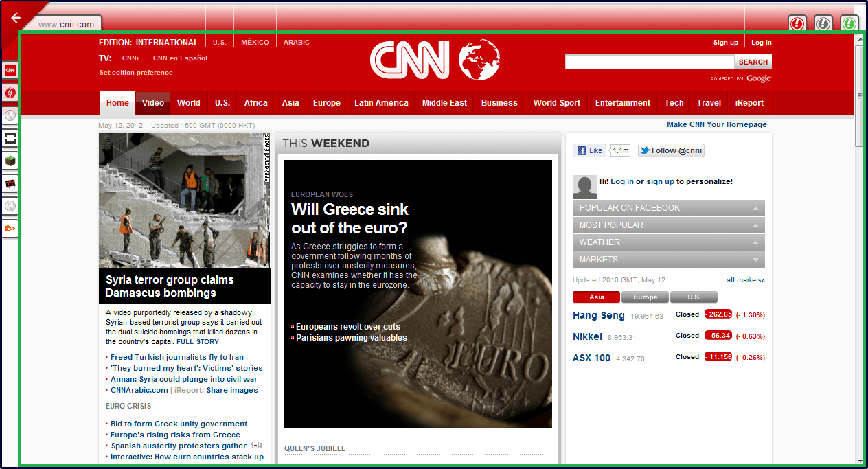The height and width of the screenshot is (469, 868).
Task: Click the globe icon beside the CNN logo
Action: (x=479, y=60)
